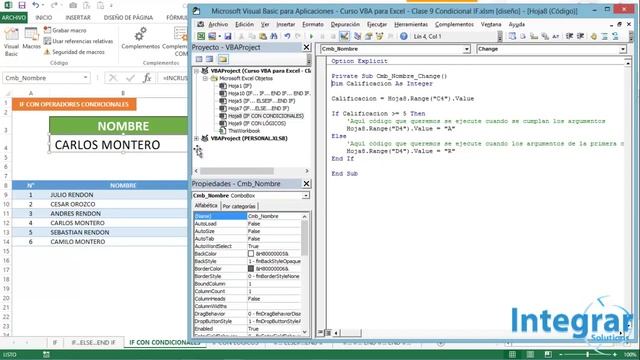The image size is (640, 360).
Task: Click View Code icon in Project panel
Action: coord(199,59)
